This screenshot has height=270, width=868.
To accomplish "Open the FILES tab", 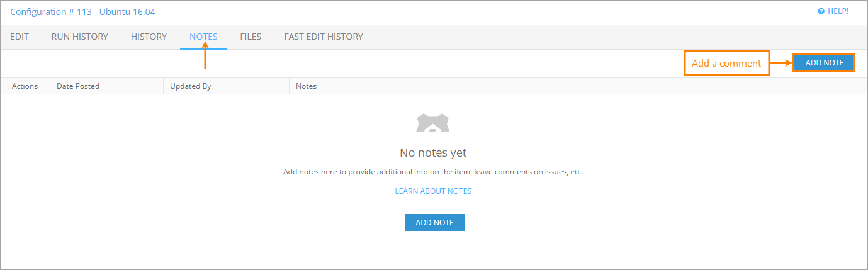I will pos(251,37).
